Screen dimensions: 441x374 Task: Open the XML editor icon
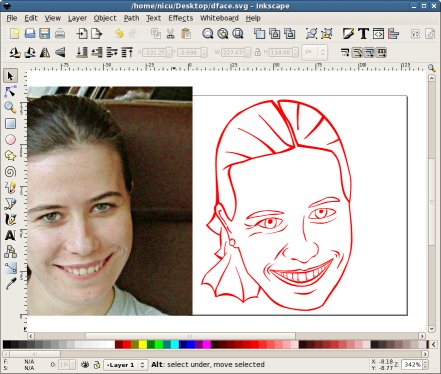pos(378,33)
